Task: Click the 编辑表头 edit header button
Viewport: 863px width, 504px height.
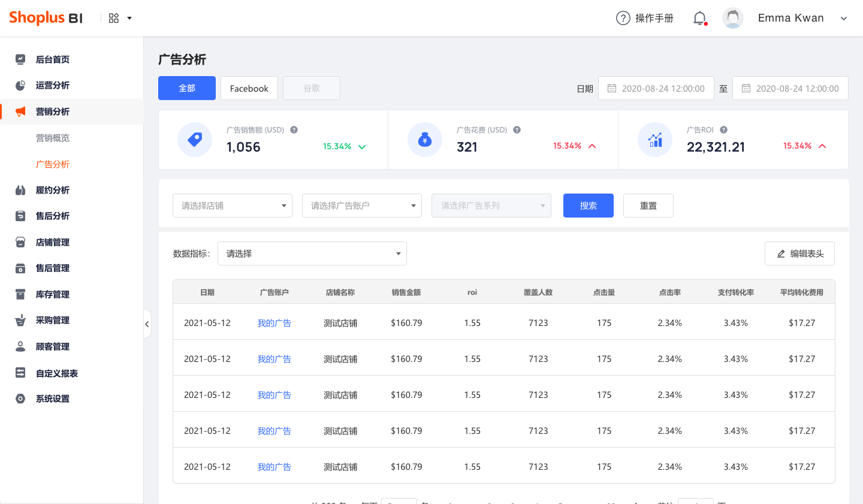Action: tap(799, 253)
